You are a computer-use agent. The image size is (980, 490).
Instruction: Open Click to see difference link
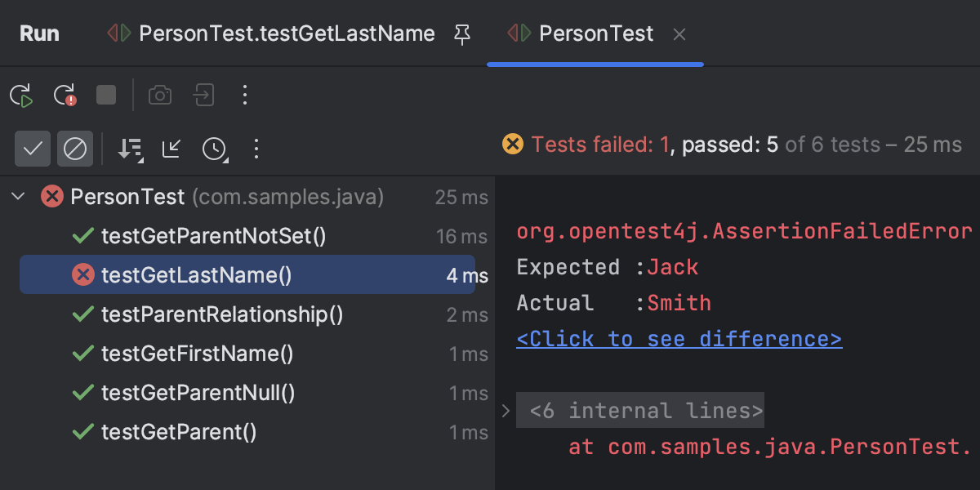pyautogui.click(x=679, y=339)
